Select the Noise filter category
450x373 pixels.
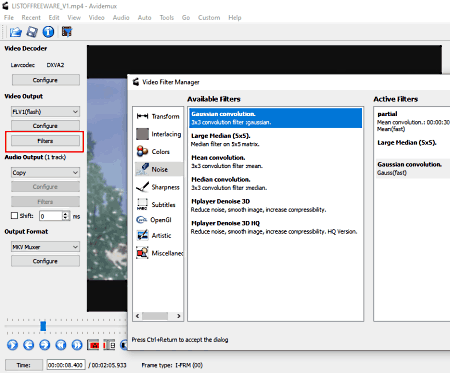click(158, 169)
